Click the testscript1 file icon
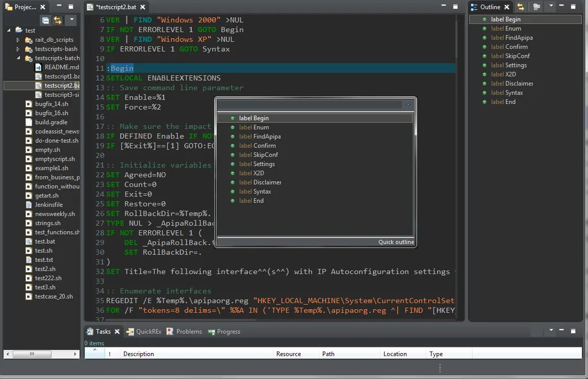 [38, 76]
